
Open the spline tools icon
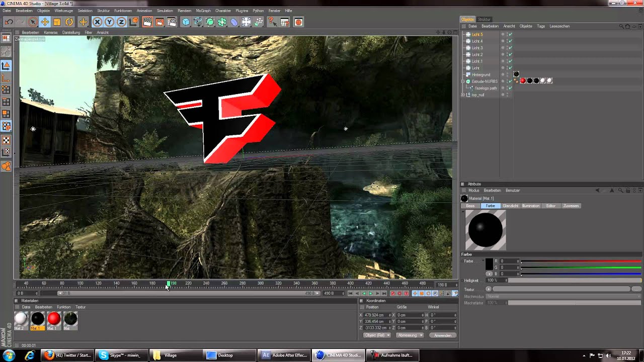(x=198, y=22)
